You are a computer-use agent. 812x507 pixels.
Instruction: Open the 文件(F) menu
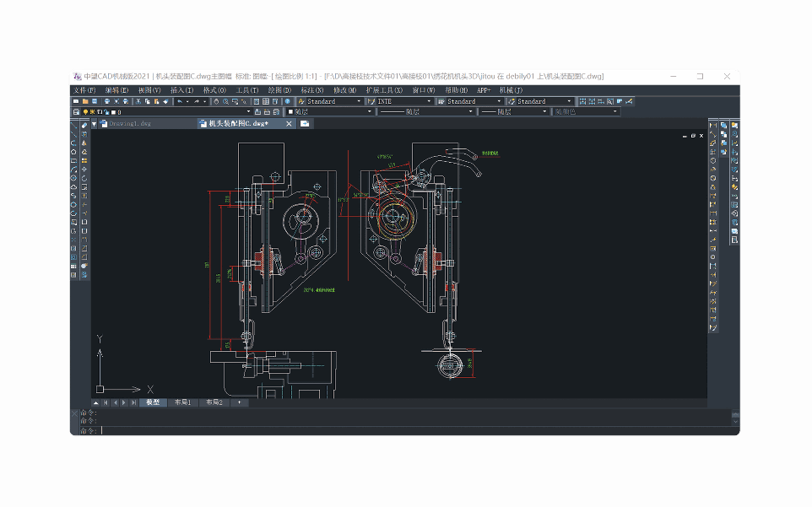(84, 90)
